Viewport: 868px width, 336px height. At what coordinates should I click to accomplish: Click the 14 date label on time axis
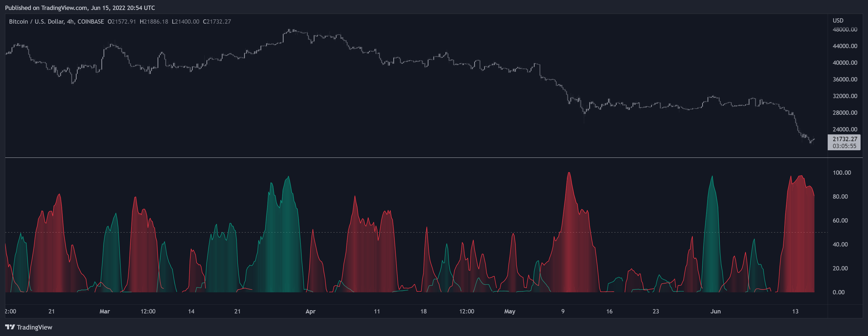(x=191, y=311)
